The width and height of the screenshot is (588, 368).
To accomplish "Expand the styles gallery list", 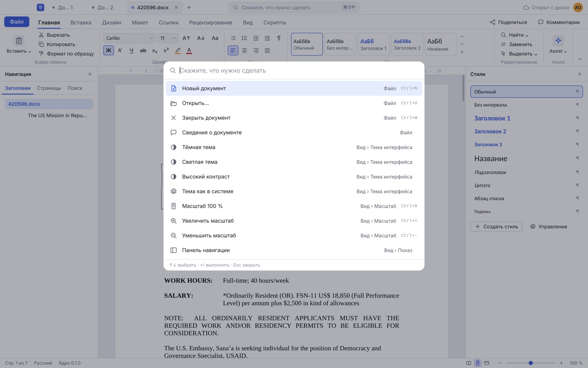I will pos(462,52).
